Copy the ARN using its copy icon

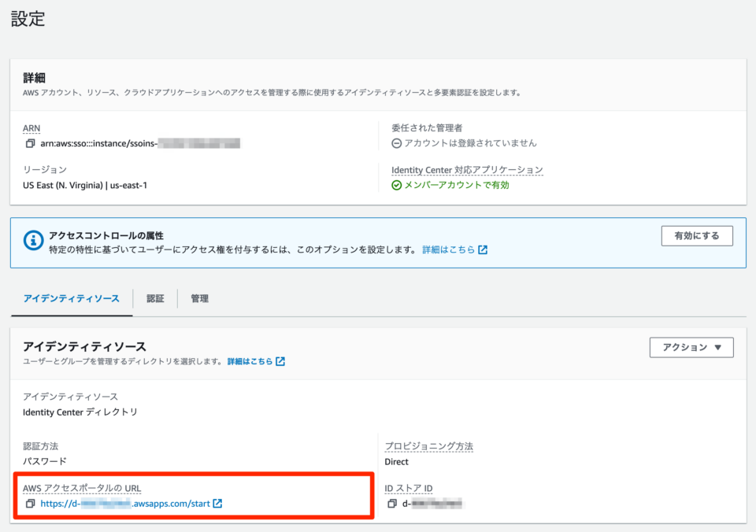click(x=30, y=143)
